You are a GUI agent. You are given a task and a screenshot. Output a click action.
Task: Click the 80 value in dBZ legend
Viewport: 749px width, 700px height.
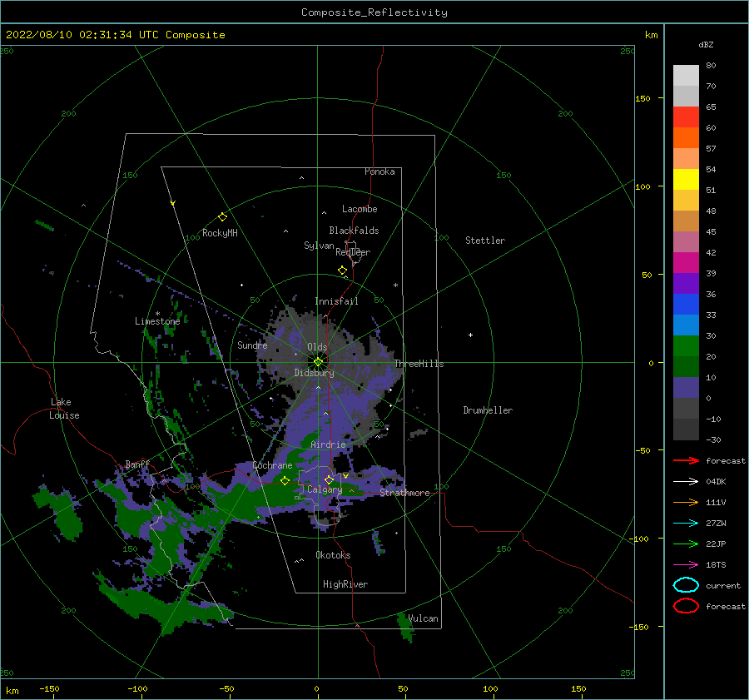tap(712, 66)
